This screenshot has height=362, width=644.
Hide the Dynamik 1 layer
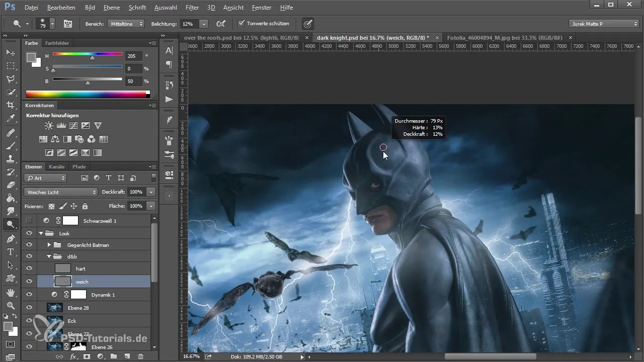click(29, 295)
